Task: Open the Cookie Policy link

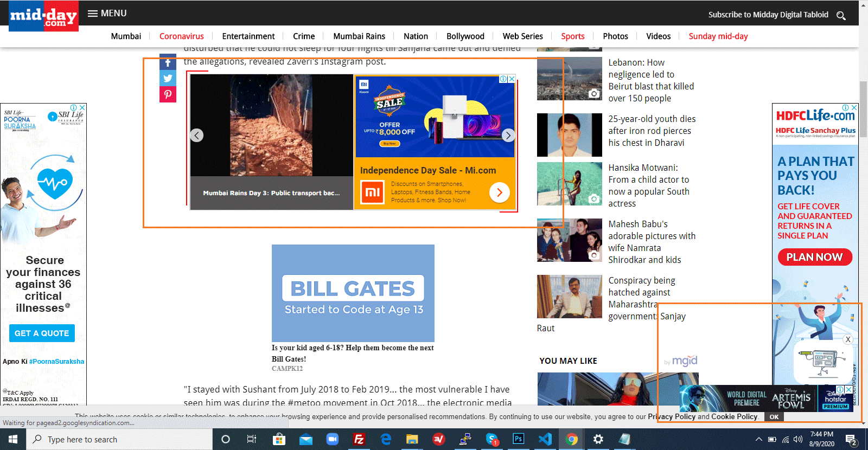Action: point(735,416)
